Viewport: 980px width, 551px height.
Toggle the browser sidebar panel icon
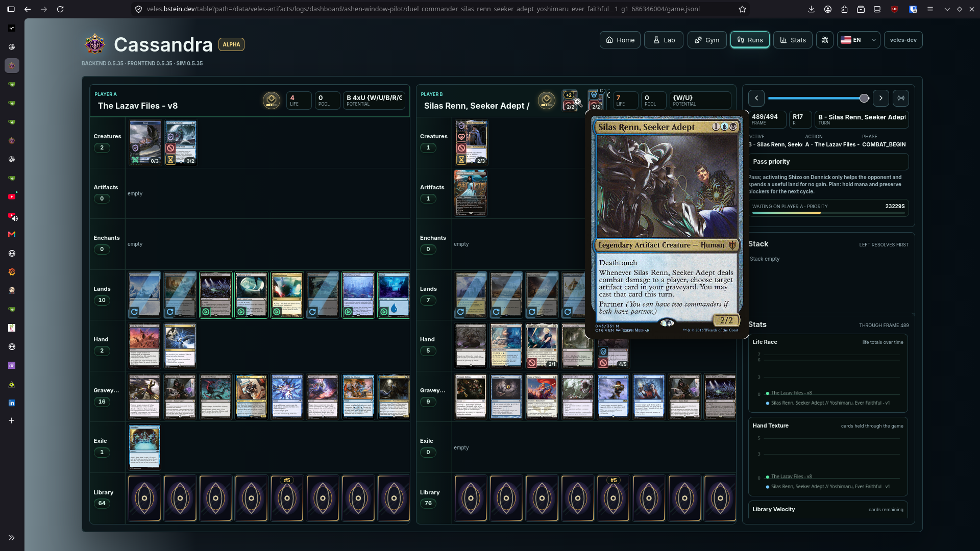click(x=11, y=9)
